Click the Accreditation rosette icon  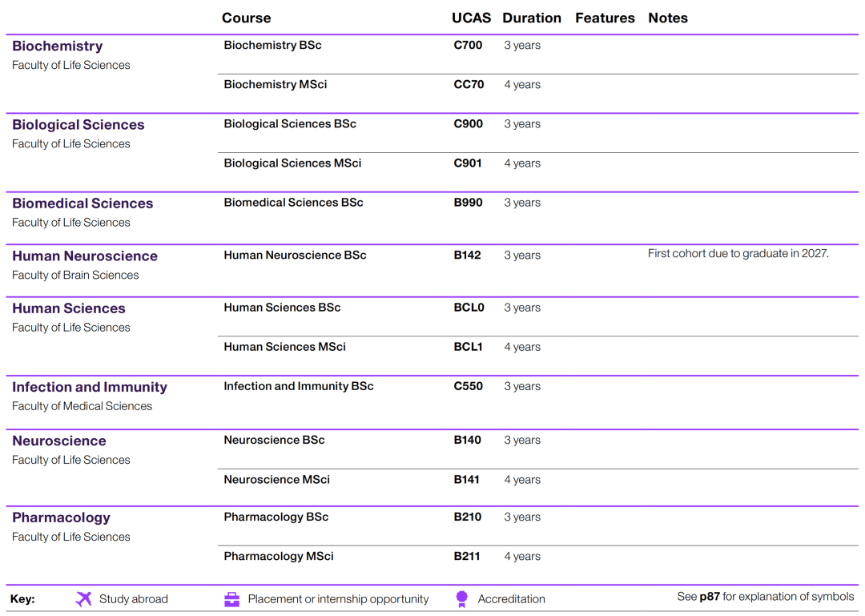pos(461,599)
